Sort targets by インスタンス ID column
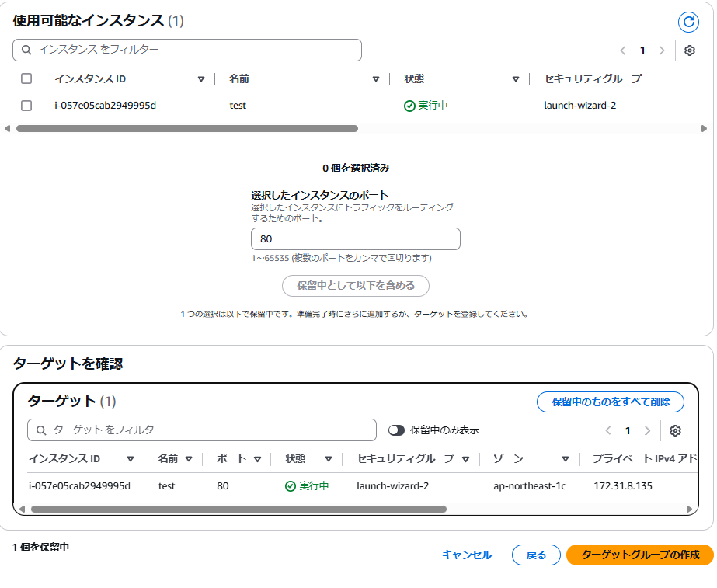The width and height of the screenshot is (717, 588). (131, 459)
